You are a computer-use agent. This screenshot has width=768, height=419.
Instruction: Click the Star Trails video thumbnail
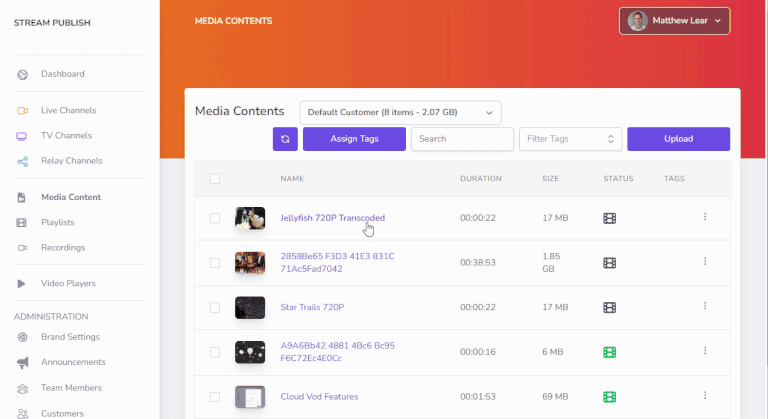(250, 308)
